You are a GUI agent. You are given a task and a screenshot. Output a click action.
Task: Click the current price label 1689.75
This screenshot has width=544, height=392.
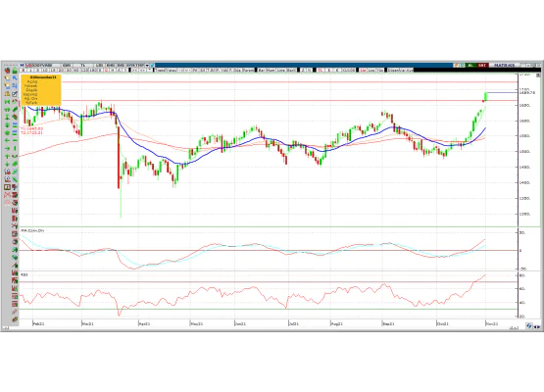point(527,93)
